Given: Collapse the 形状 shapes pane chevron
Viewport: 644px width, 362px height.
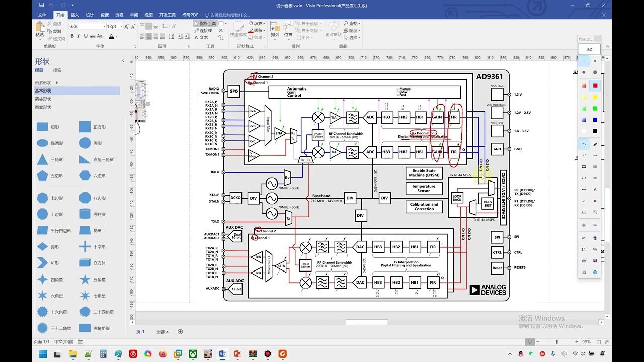Looking at the screenshot, I should pyautogui.click(x=123, y=61).
